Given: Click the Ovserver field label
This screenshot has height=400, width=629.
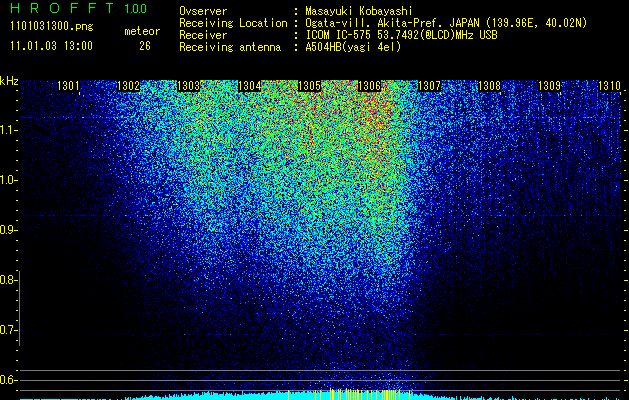Looking at the screenshot, I should pos(203,12).
